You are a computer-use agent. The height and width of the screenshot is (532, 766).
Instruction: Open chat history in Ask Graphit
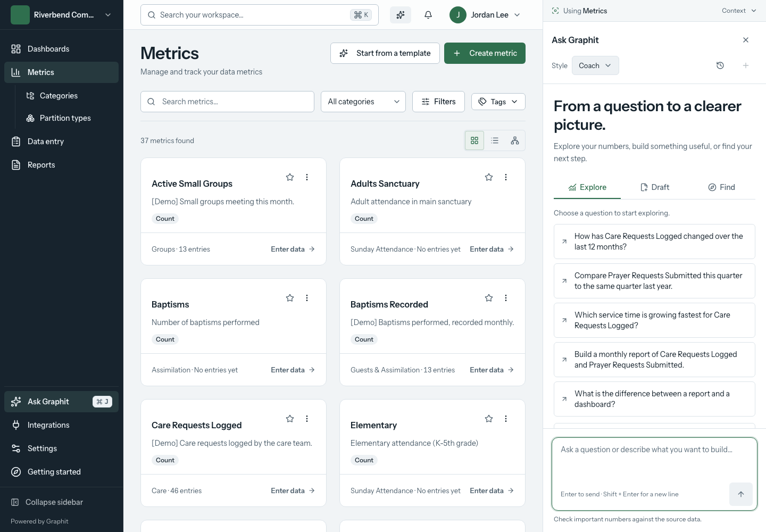(720, 65)
